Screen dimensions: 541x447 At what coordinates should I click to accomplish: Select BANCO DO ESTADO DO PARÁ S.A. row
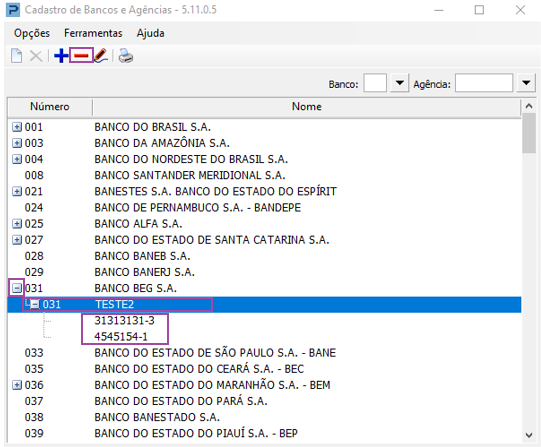(x=264, y=401)
